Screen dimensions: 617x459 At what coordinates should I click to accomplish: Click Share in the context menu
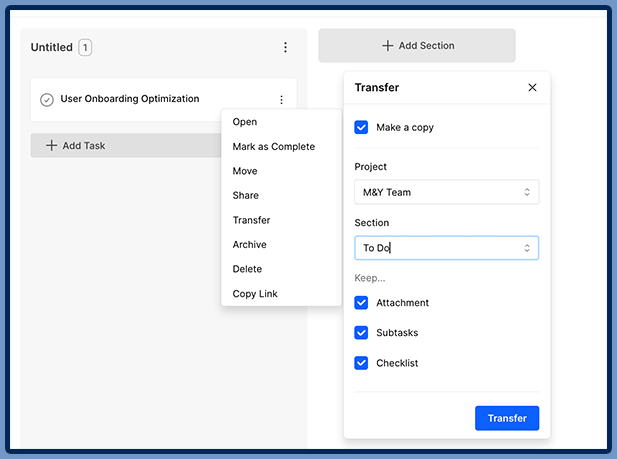pyautogui.click(x=245, y=196)
